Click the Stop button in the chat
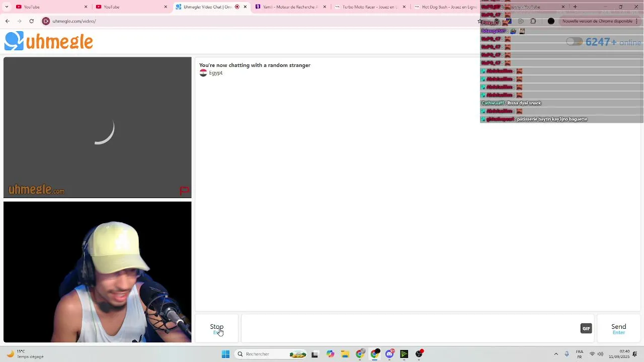The image size is (644, 362). (x=217, y=329)
